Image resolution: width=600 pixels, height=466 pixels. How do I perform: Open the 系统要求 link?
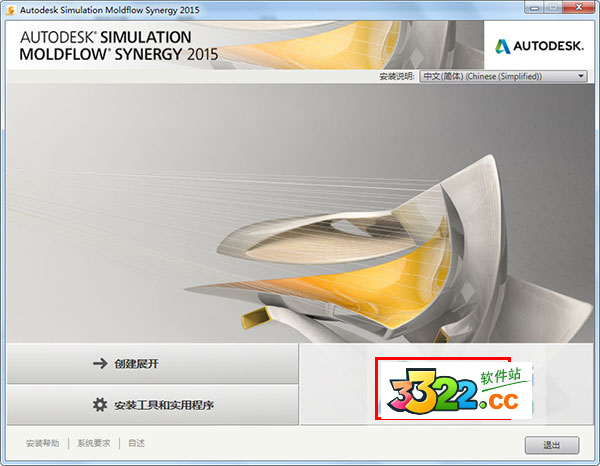(94, 443)
